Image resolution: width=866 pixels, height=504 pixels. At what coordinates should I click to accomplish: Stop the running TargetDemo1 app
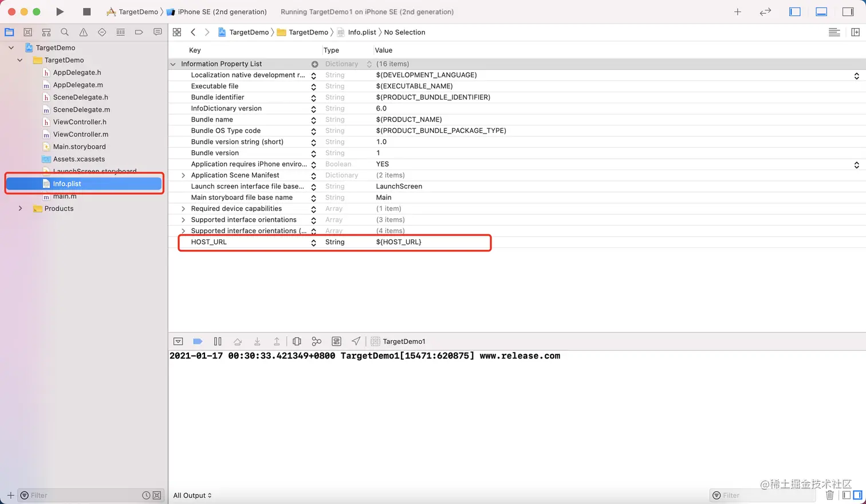coord(86,11)
